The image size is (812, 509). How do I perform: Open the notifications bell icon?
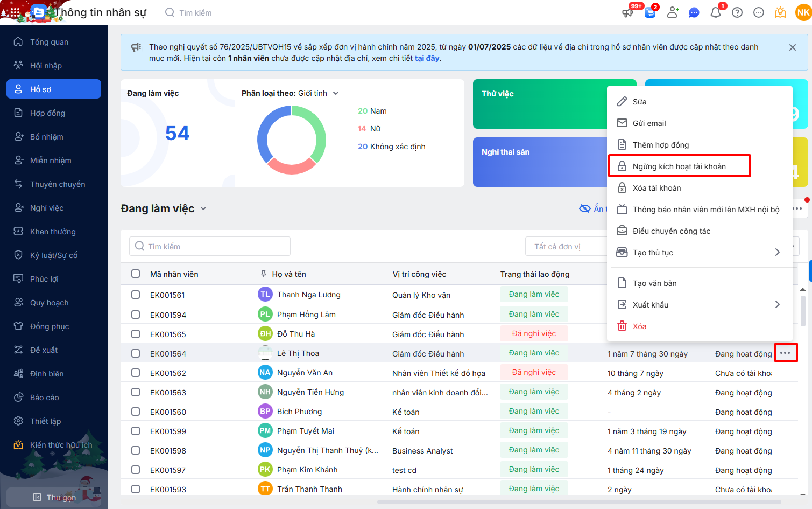[715, 12]
